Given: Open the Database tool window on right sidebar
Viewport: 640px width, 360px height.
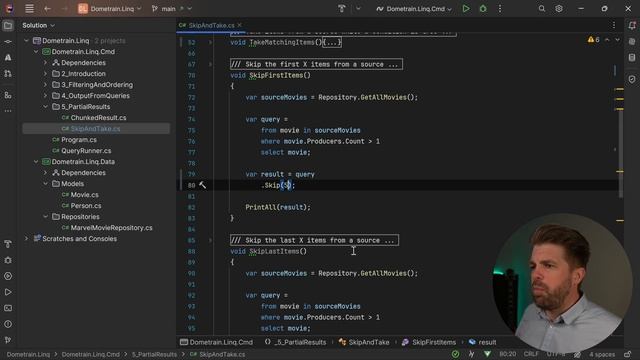Looking at the screenshot, I should 632,58.
